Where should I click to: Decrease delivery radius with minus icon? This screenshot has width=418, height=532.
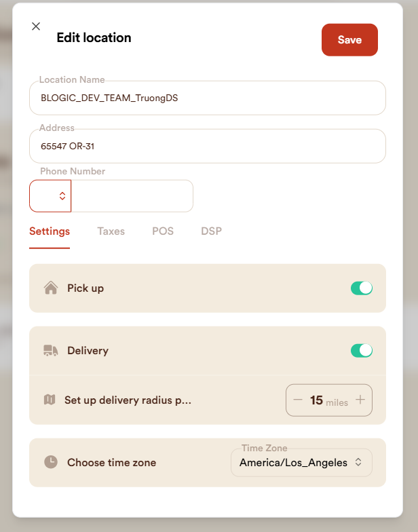[x=298, y=400]
